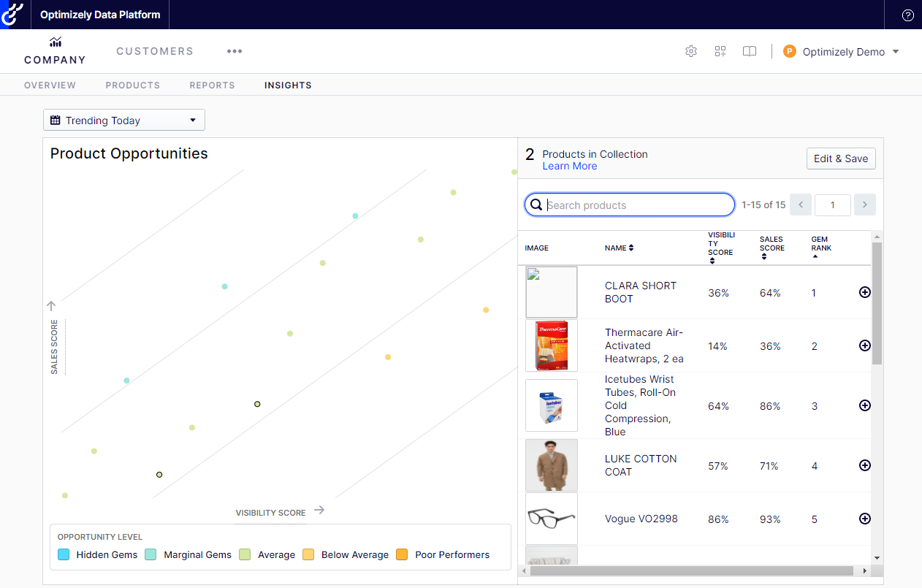Image resolution: width=922 pixels, height=588 pixels.
Task: Open the Clara Short Boot thumbnail
Action: (552, 292)
